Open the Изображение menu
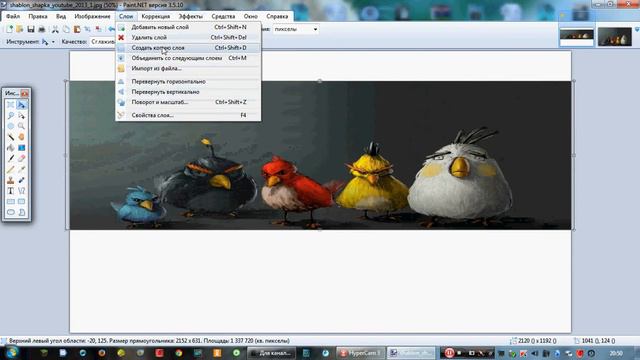640x360 pixels. click(92, 16)
